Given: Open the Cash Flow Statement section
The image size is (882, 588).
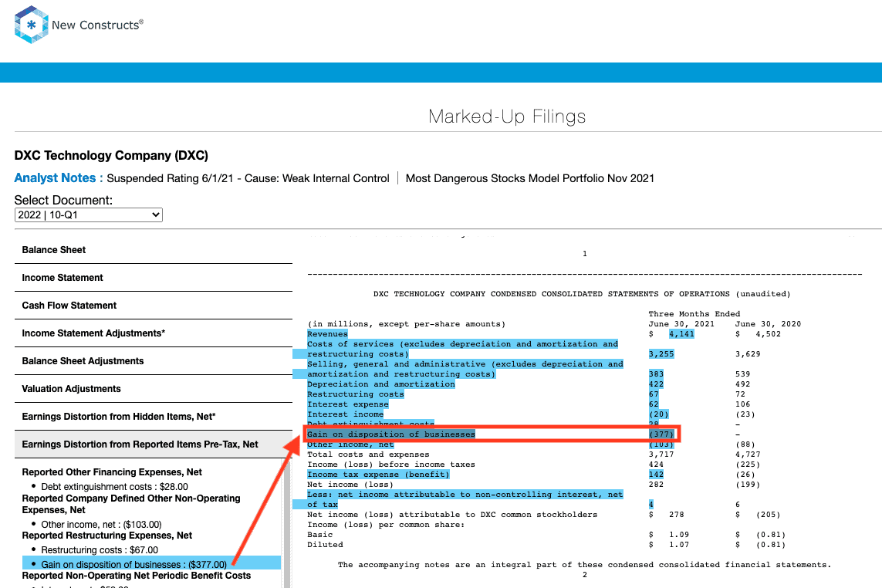Looking at the screenshot, I should (x=153, y=306).
